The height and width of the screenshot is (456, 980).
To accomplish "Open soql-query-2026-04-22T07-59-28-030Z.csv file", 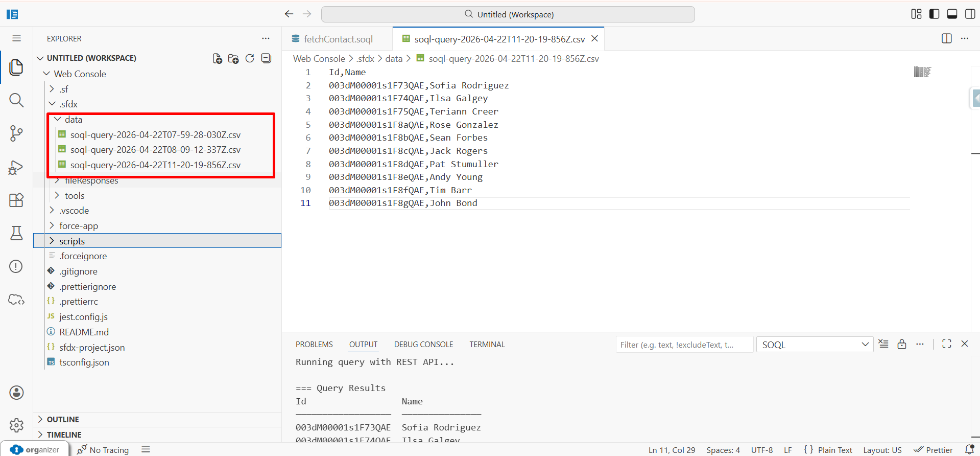I will point(157,134).
